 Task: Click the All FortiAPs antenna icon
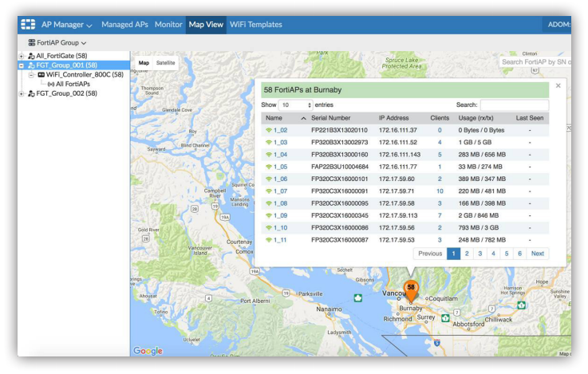point(51,84)
